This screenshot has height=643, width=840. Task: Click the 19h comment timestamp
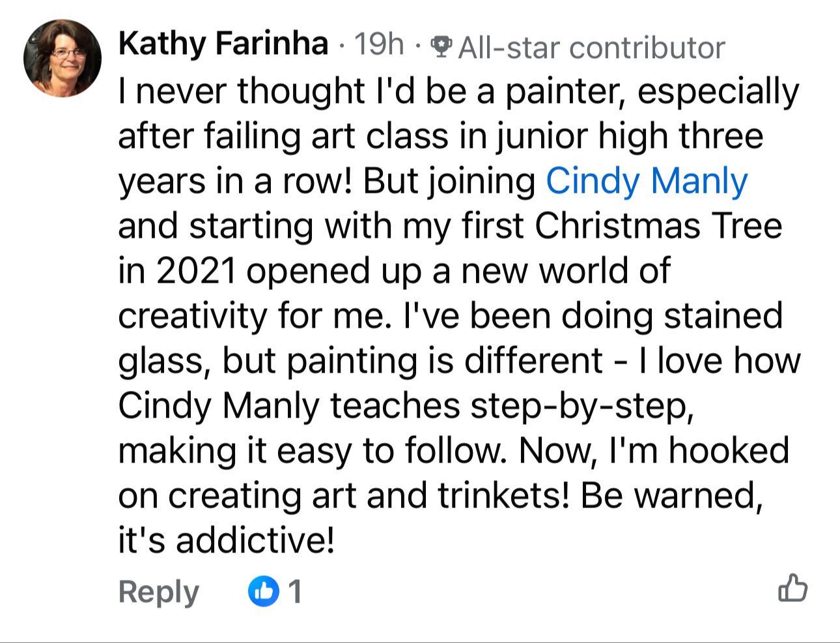[x=378, y=45]
